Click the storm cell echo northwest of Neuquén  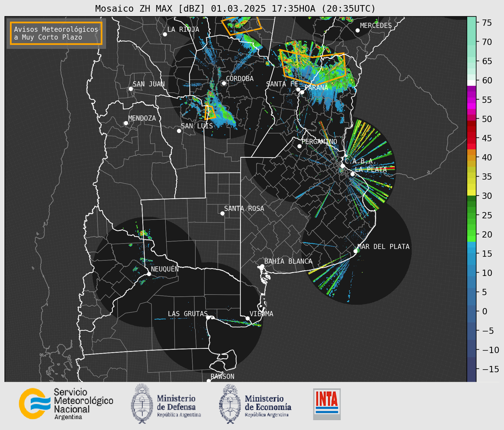point(143,233)
